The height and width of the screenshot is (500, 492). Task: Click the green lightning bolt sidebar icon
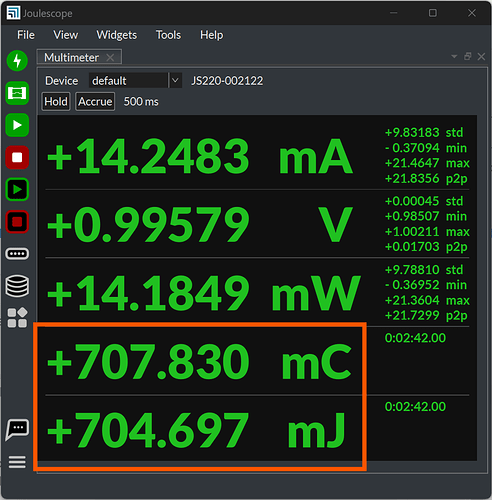(17, 61)
